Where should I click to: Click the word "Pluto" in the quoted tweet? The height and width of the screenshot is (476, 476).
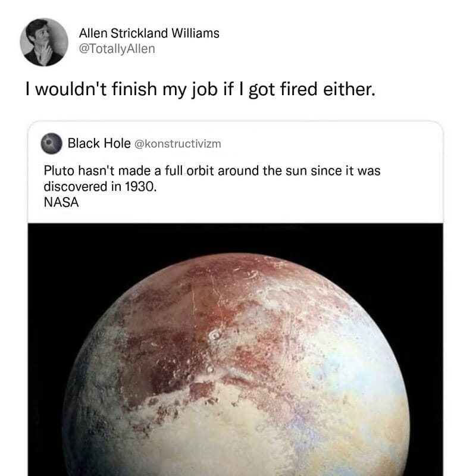point(59,171)
